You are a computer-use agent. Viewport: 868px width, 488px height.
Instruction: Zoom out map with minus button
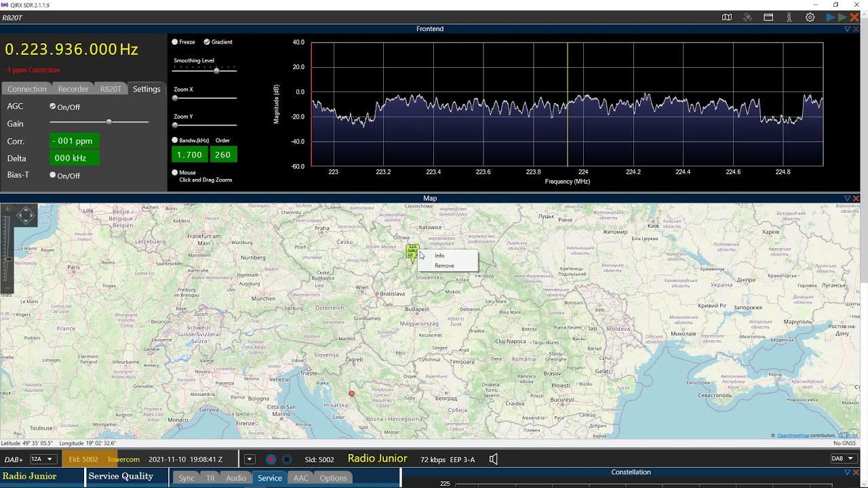(x=7, y=288)
